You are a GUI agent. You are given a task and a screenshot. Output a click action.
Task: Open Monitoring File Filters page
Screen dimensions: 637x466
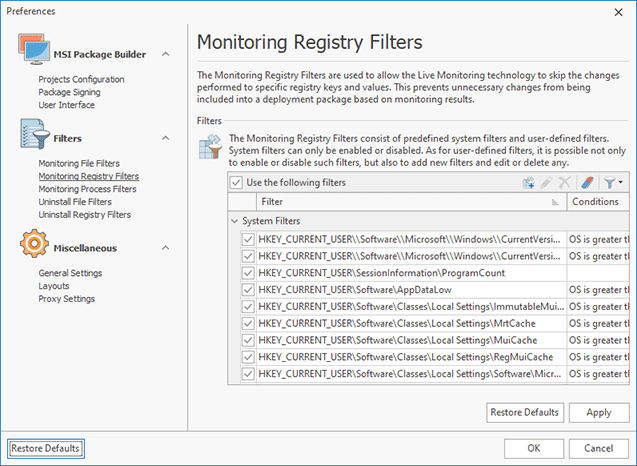point(79,163)
